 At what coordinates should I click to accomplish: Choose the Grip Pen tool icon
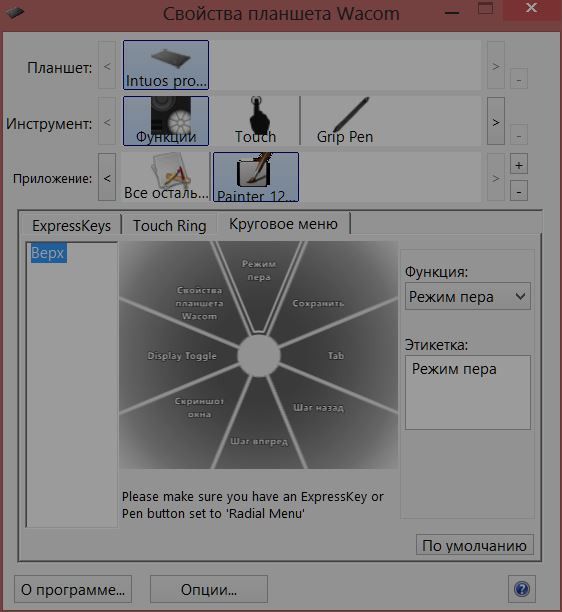(x=345, y=121)
